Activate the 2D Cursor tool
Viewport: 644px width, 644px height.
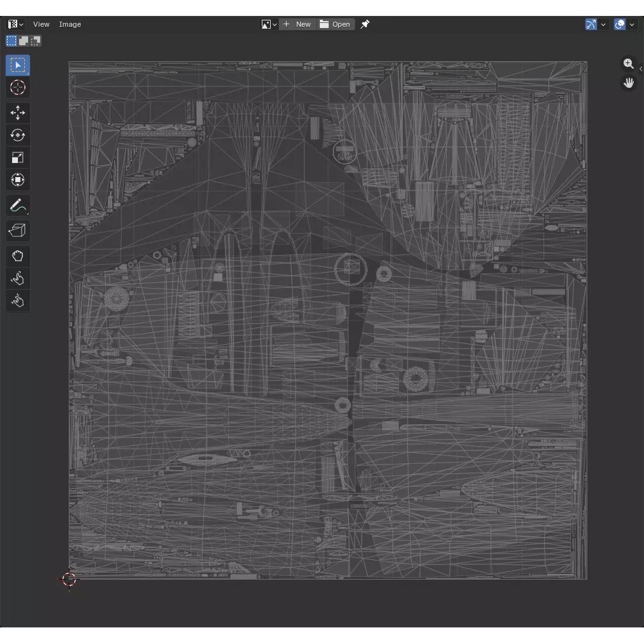tap(18, 88)
